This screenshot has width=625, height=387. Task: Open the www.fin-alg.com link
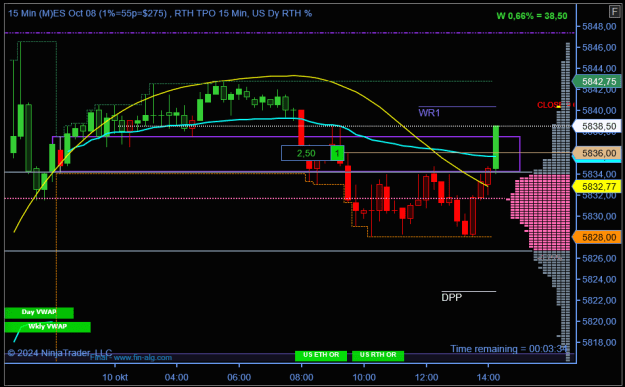pos(143,358)
